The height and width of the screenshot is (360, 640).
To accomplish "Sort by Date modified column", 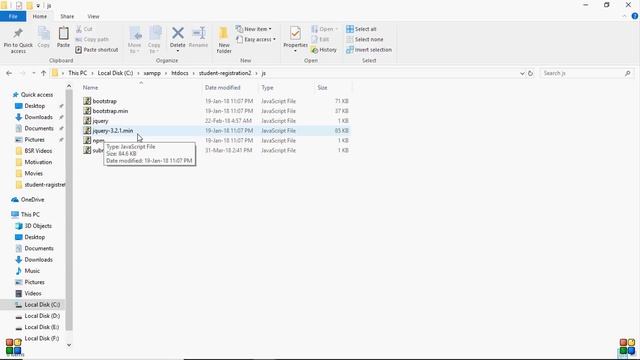I will click(x=222, y=87).
